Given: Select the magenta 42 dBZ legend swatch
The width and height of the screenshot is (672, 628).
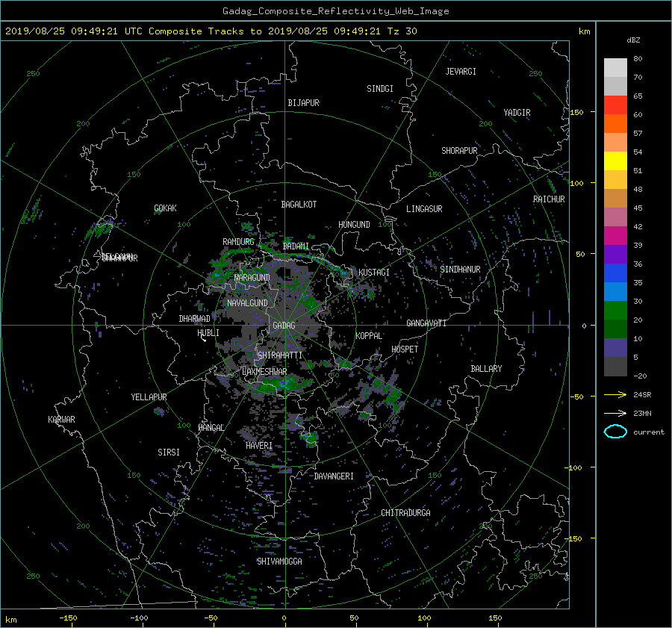Looking at the screenshot, I should (615, 235).
